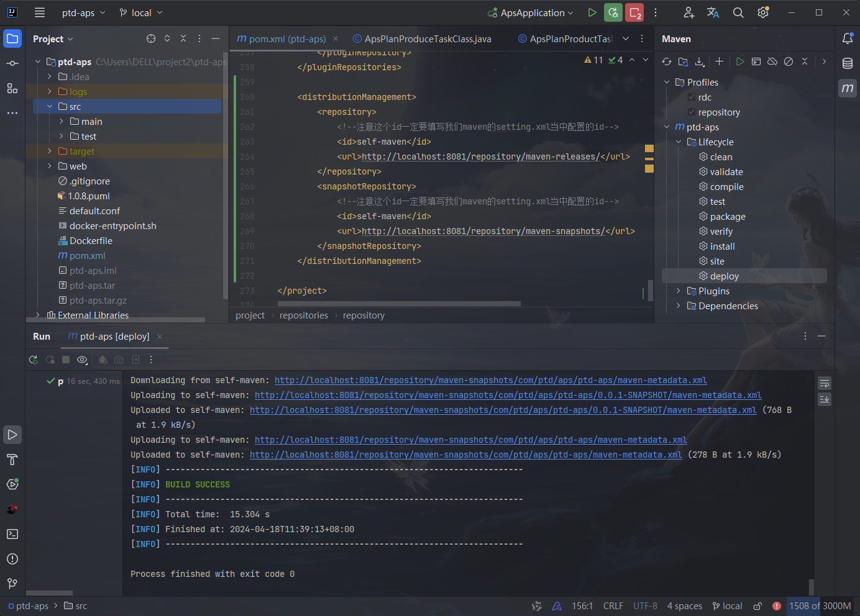
Task: Rerun the ptd-aps deploy build
Action: [34, 360]
